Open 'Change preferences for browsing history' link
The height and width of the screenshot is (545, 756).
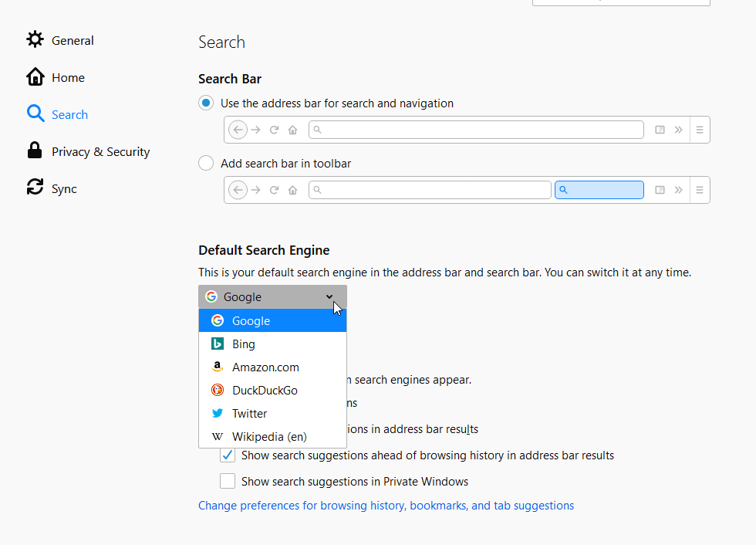(x=386, y=506)
